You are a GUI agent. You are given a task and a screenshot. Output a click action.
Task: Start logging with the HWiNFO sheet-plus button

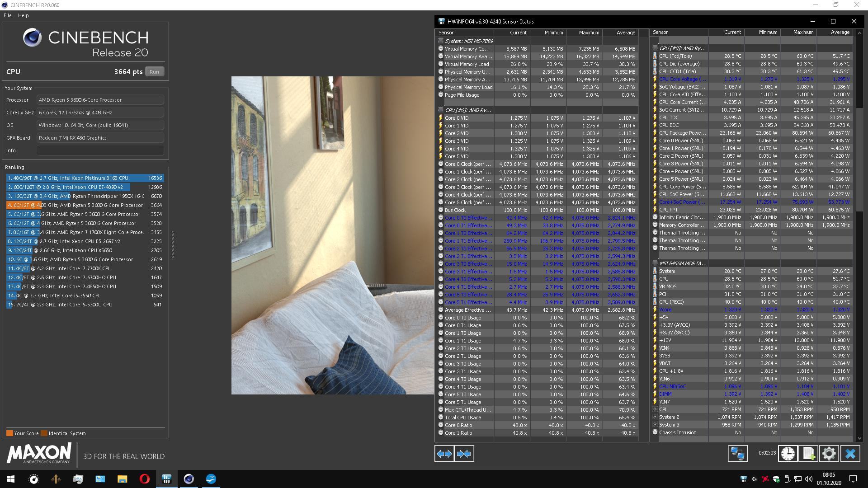[808, 454]
